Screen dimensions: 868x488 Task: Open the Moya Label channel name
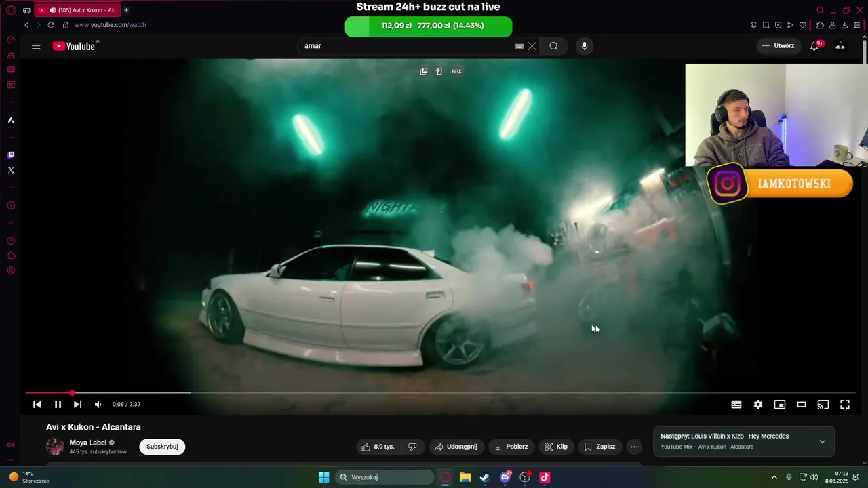click(88, 443)
